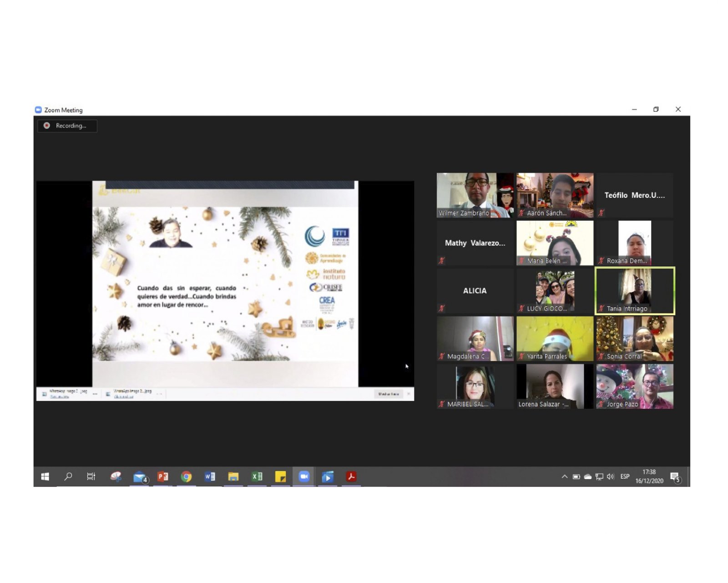
Task: Open Adobe Acrobat Reader icon
Action: tap(351, 477)
